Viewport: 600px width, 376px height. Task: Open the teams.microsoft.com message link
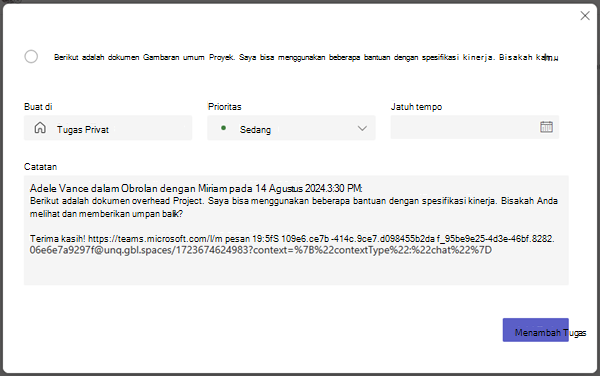[292, 244]
